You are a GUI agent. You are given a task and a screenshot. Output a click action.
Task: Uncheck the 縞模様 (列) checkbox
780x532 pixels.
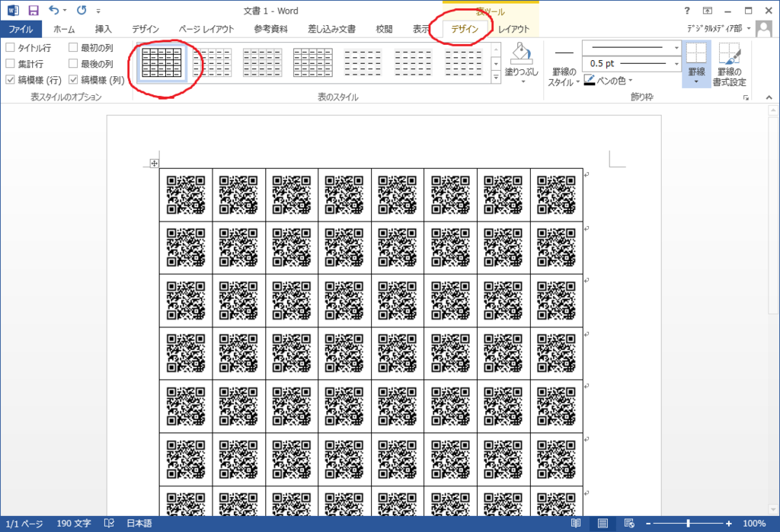tap(73, 80)
